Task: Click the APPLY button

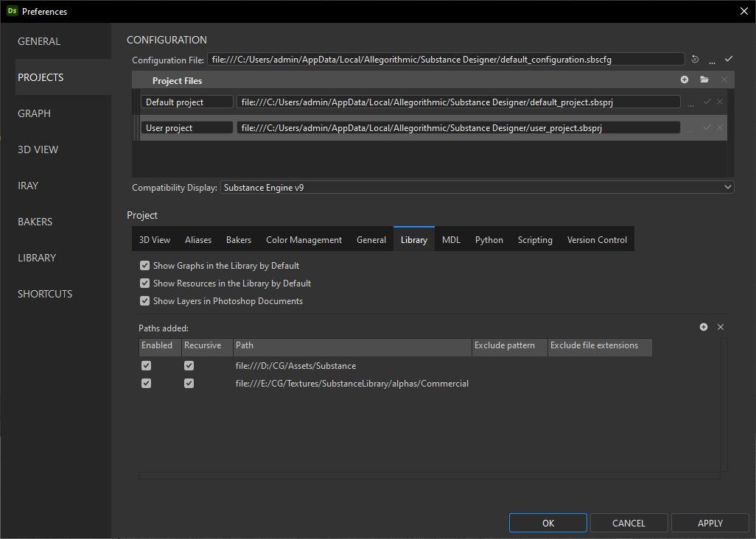Action: [710, 523]
